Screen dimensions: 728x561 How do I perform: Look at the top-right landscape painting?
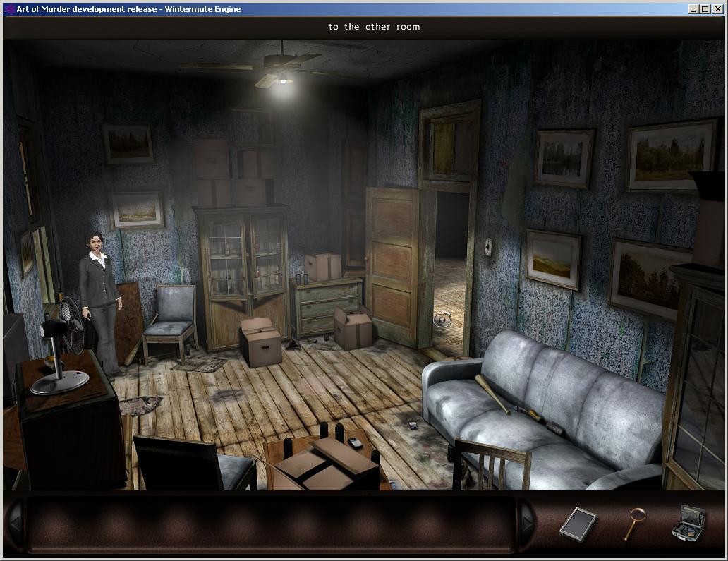(x=672, y=156)
